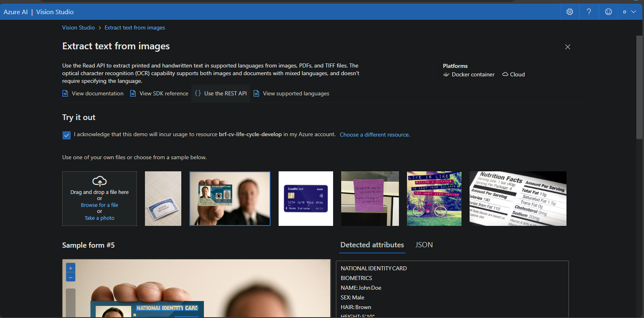This screenshot has height=318, width=644.
Task: Click the View SDK reference page icon
Action: (x=133, y=93)
